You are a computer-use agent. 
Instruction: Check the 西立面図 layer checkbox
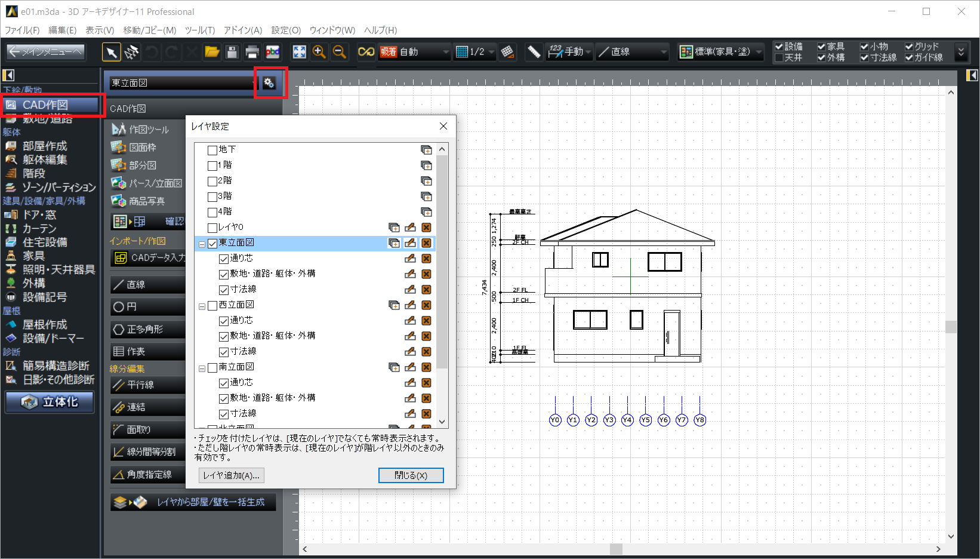coord(212,306)
